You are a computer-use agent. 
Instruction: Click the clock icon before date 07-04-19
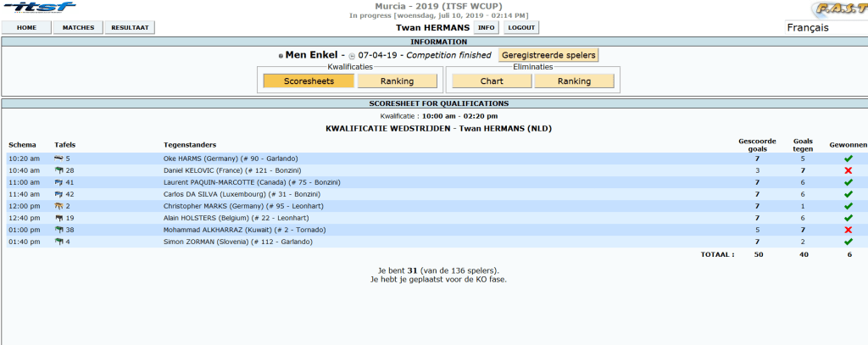pyautogui.click(x=352, y=56)
